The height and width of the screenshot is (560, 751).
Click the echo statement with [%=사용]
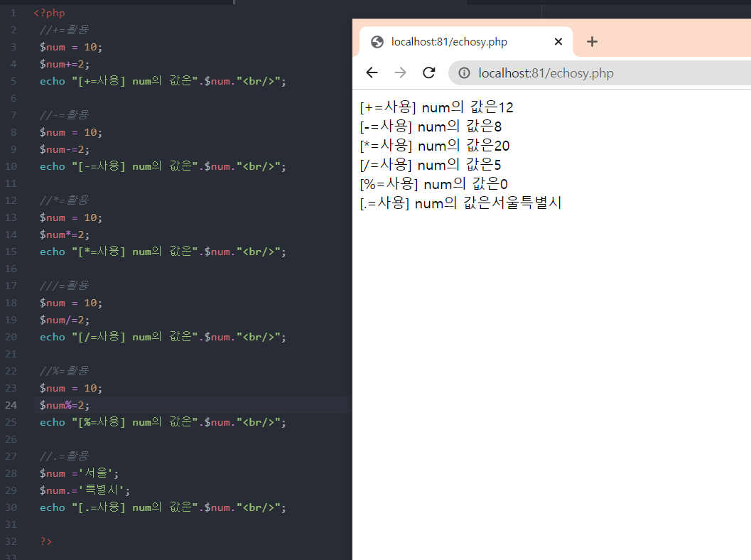click(163, 422)
